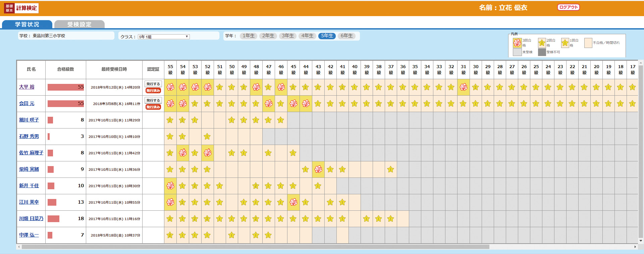The height and width of the screenshot is (254, 644).
Task: Click the 55級 column header
Action: coord(170,69)
